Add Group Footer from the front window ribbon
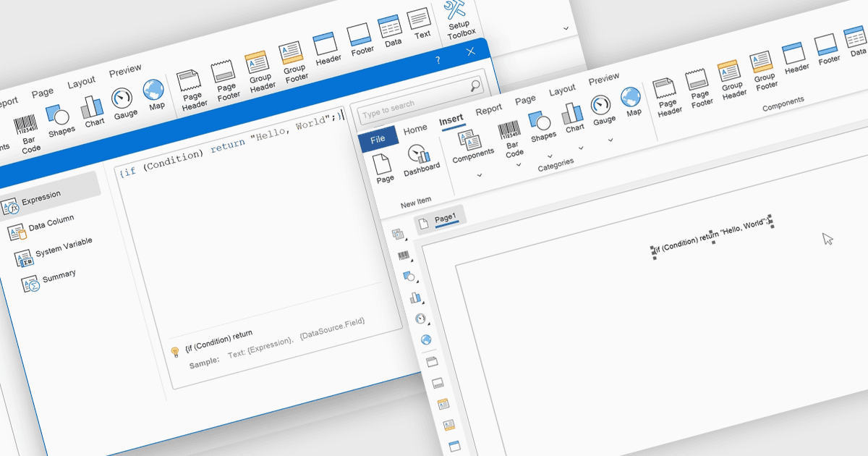Image resolution: width=868 pixels, height=456 pixels. click(764, 71)
